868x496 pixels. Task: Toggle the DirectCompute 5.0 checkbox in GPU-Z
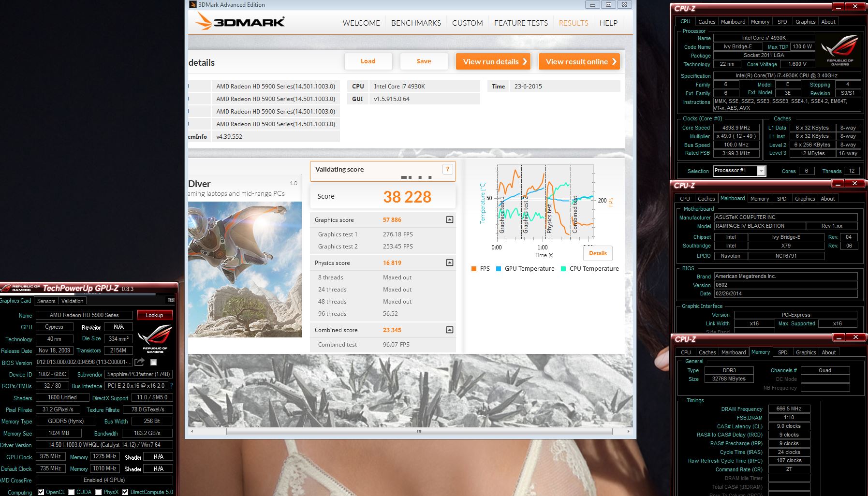point(125,492)
